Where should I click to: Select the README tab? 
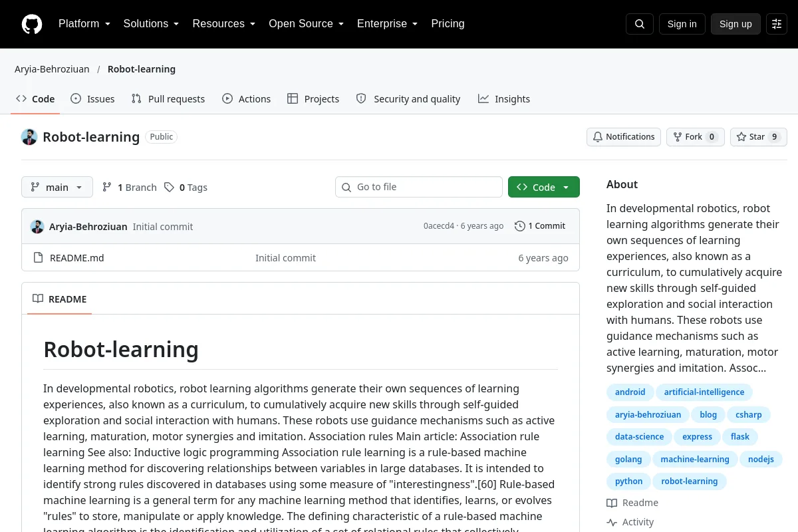point(60,299)
